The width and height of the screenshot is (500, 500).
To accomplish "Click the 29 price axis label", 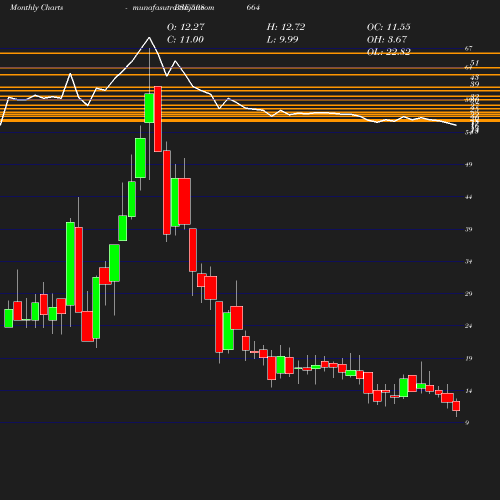I will pos(468,294).
